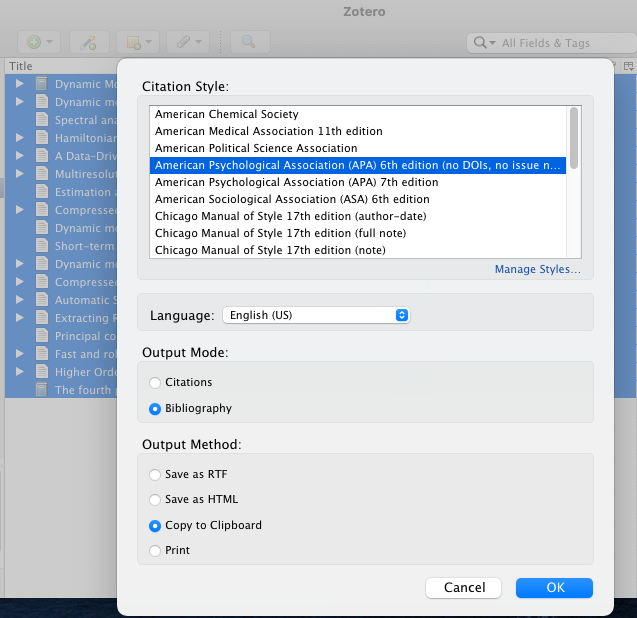
Task: Click the Short-term document icon
Action: pyautogui.click(x=42, y=246)
